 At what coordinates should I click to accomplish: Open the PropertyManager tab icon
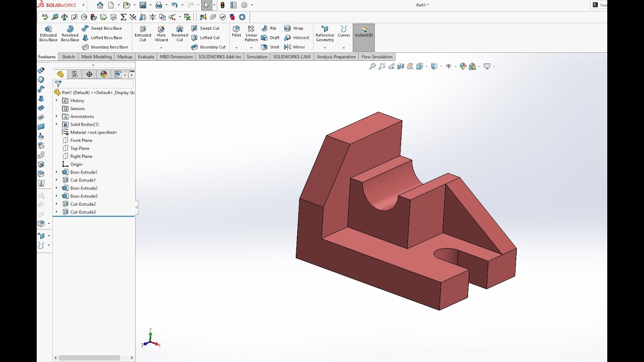point(74,74)
